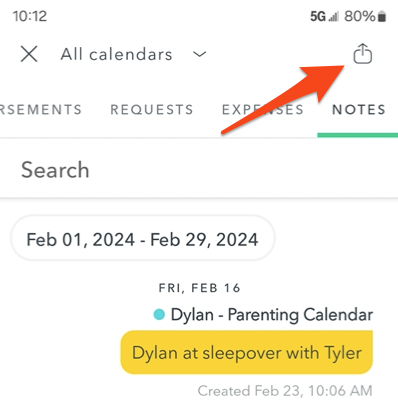
Task: Check the battery status icon
Action: coord(382,16)
